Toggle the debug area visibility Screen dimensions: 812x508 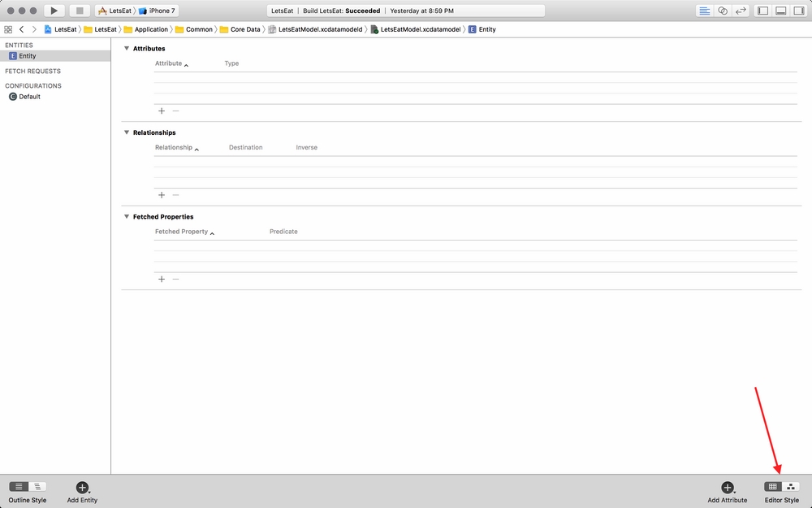coord(780,11)
